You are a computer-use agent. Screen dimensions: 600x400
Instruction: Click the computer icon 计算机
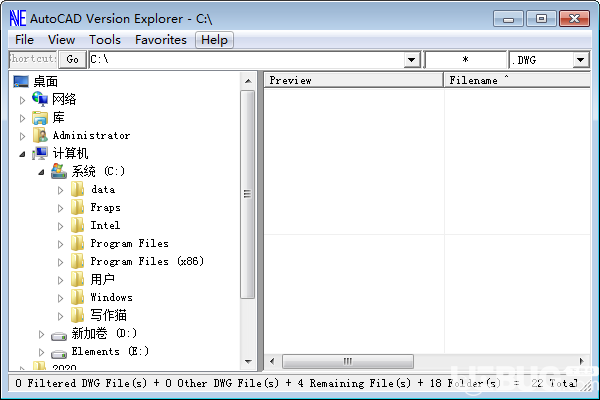click(40, 153)
